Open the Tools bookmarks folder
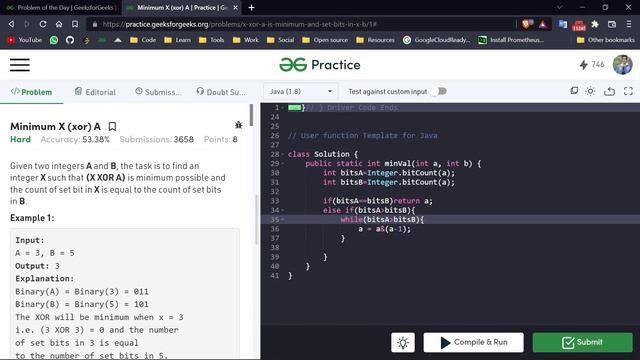The height and width of the screenshot is (360, 640). (x=211, y=40)
